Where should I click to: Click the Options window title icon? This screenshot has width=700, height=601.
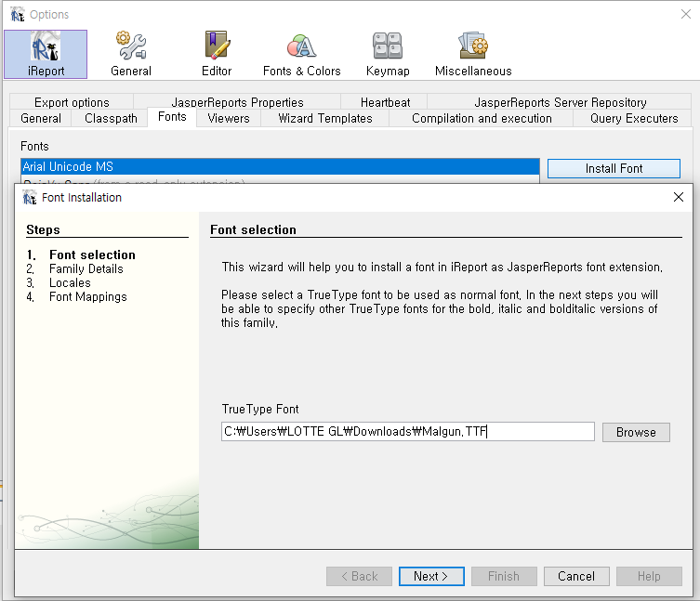pyautogui.click(x=18, y=14)
